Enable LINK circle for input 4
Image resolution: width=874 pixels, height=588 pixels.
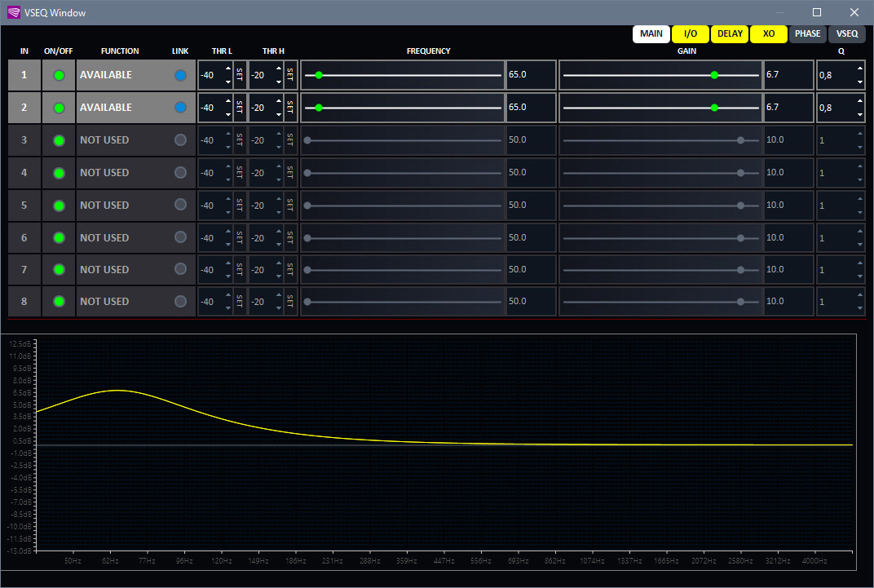pyautogui.click(x=180, y=173)
